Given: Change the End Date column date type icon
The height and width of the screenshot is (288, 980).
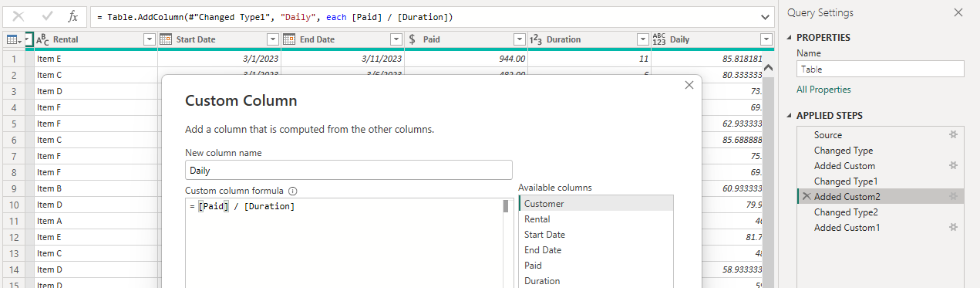Looking at the screenshot, I should tap(289, 39).
